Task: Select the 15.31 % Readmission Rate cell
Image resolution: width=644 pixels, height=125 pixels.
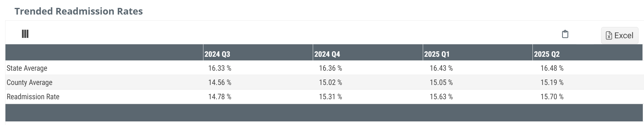Action: tap(330, 97)
